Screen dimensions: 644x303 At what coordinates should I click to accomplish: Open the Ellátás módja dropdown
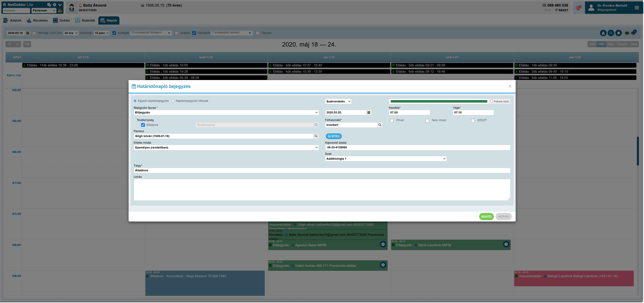(226, 148)
